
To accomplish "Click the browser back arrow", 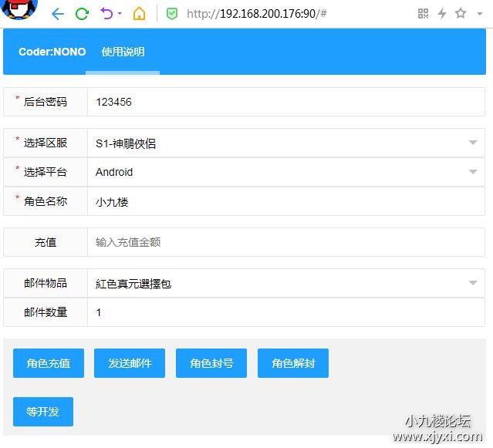I will (58, 14).
